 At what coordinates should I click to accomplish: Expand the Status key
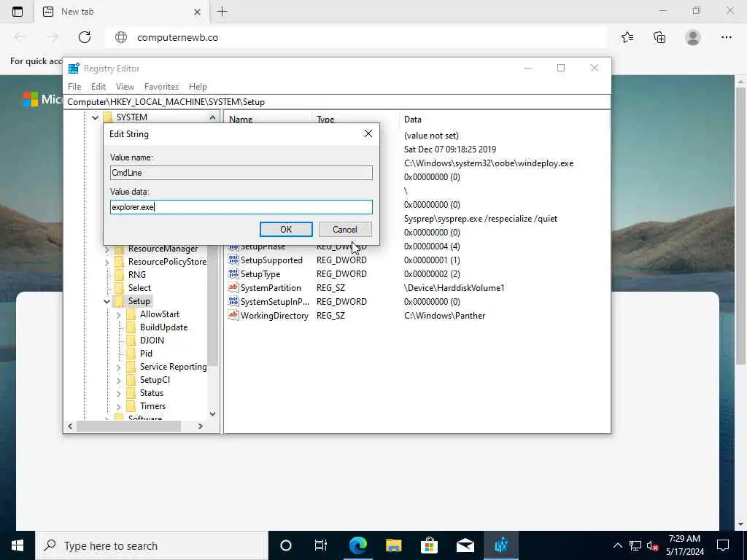pyautogui.click(x=119, y=393)
